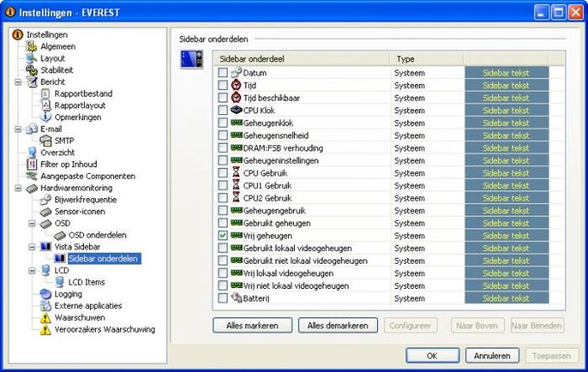Open the LCD settings entry

61,271
